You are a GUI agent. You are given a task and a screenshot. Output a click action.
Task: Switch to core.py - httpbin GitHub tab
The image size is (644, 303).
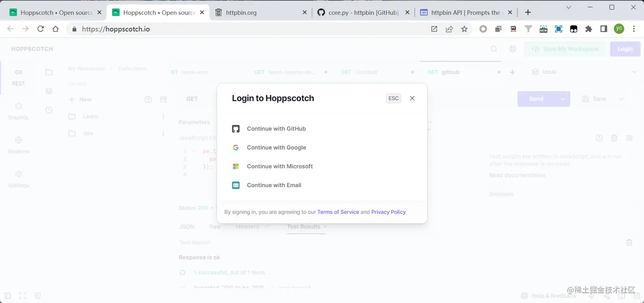tap(363, 12)
